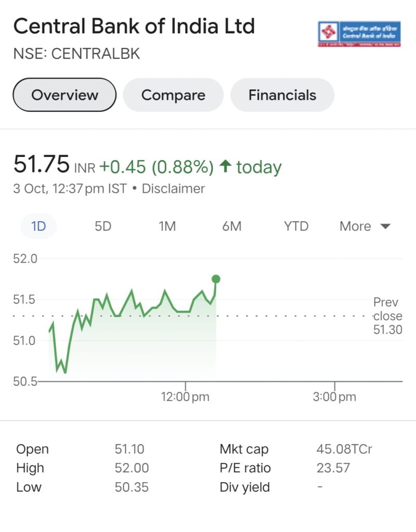The image size is (416, 532).
Task: Open the Overview tab
Action: tap(64, 95)
